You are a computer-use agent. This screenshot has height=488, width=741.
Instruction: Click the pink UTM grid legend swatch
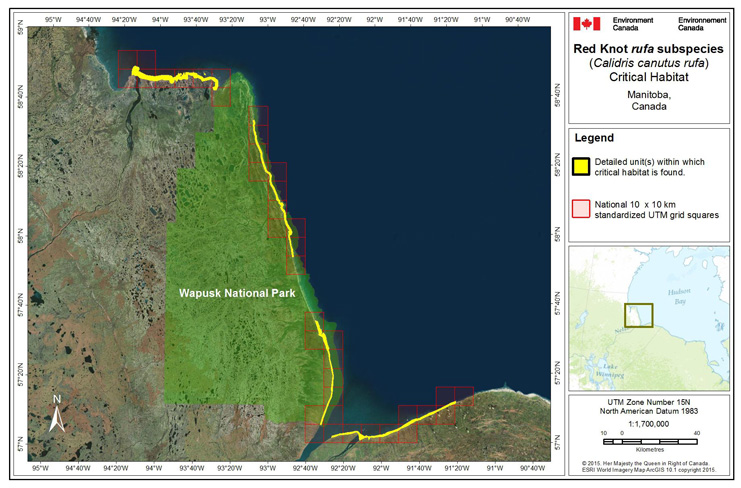(579, 207)
